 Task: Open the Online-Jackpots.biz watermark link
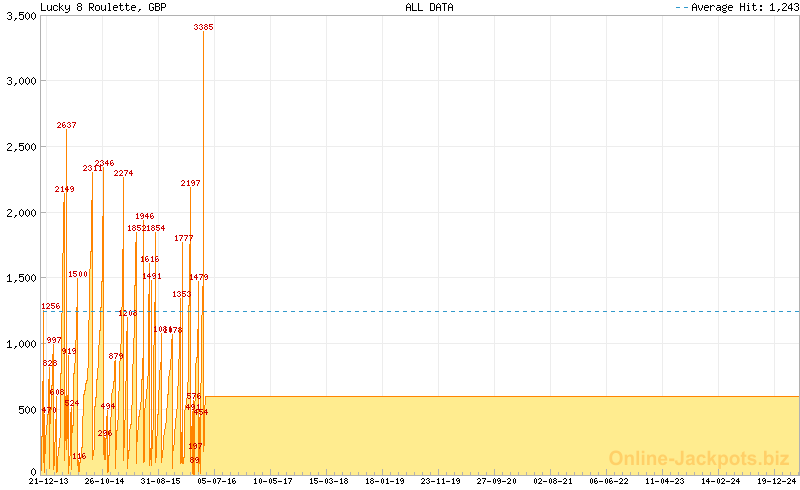pyautogui.click(x=699, y=458)
